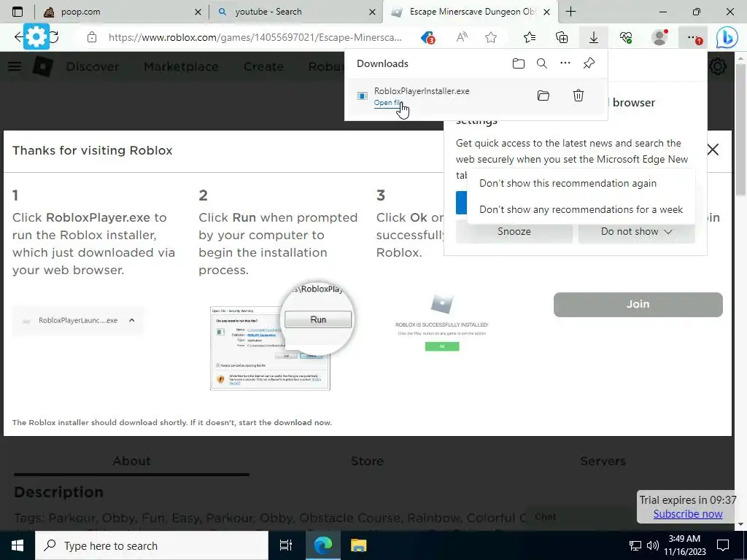Open Collections icon in toolbar

(562, 38)
